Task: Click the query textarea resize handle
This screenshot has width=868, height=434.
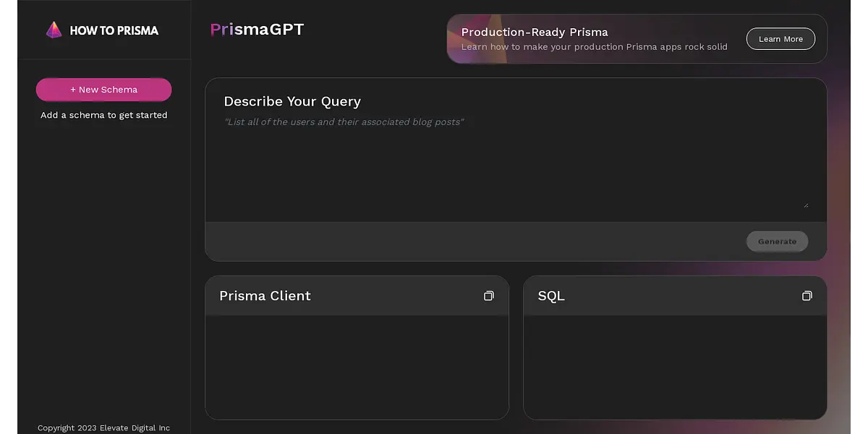Action: [x=805, y=205]
